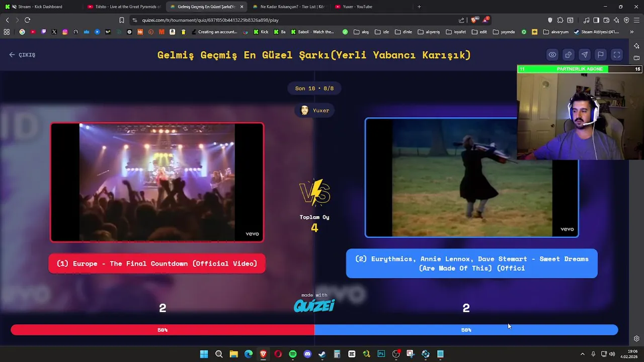Click the Yuxer user badge

pyautogui.click(x=315, y=111)
